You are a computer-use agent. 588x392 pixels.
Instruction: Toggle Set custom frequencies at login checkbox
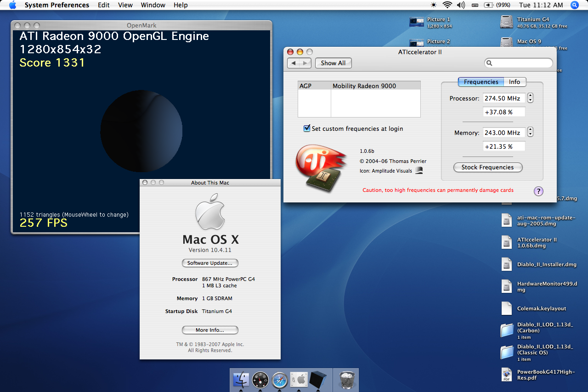307,129
